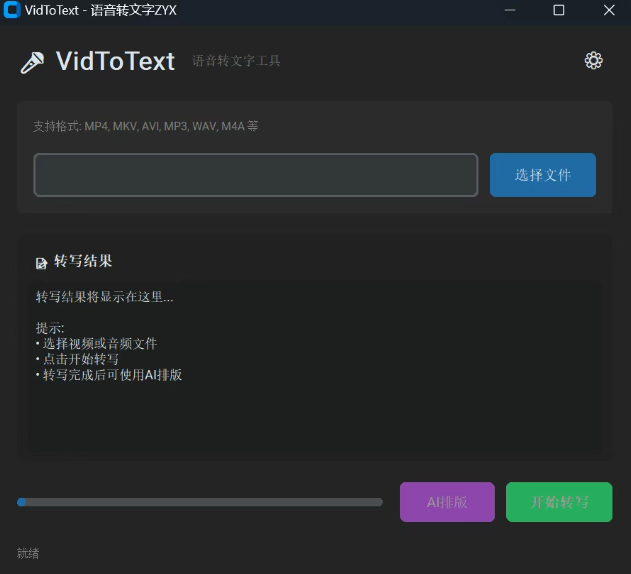Maximize the VidToText window
Screen dimensions: 631x574
pyautogui.click(x=559, y=10)
